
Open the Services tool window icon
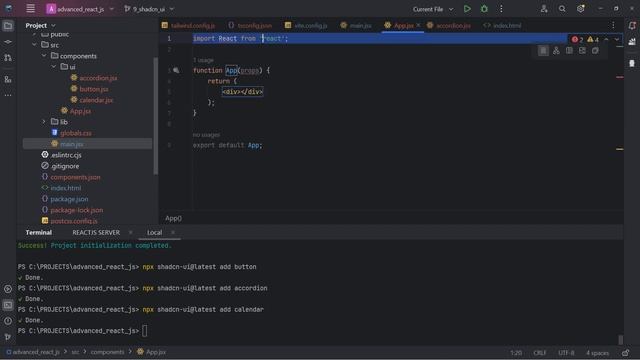point(8,289)
